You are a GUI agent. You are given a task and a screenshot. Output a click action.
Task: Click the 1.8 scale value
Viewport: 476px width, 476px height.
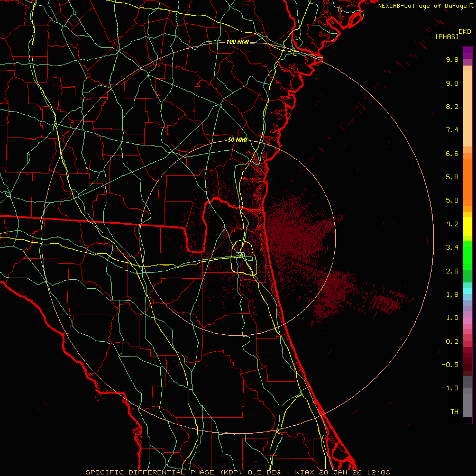point(452,295)
